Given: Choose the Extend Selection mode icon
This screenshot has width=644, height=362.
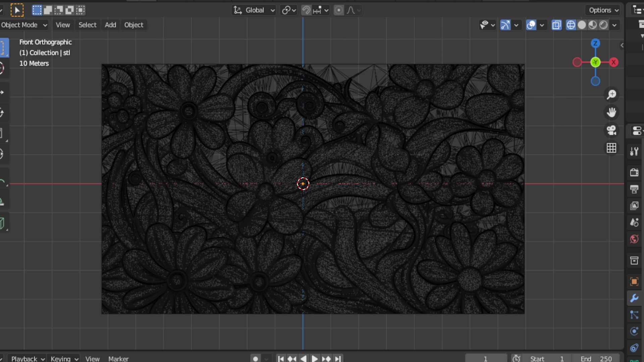Looking at the screenshot, I should coord(48,10).
